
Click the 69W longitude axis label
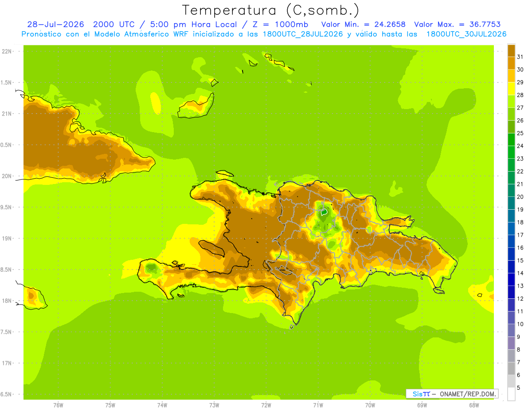click(x=422, y=405)
